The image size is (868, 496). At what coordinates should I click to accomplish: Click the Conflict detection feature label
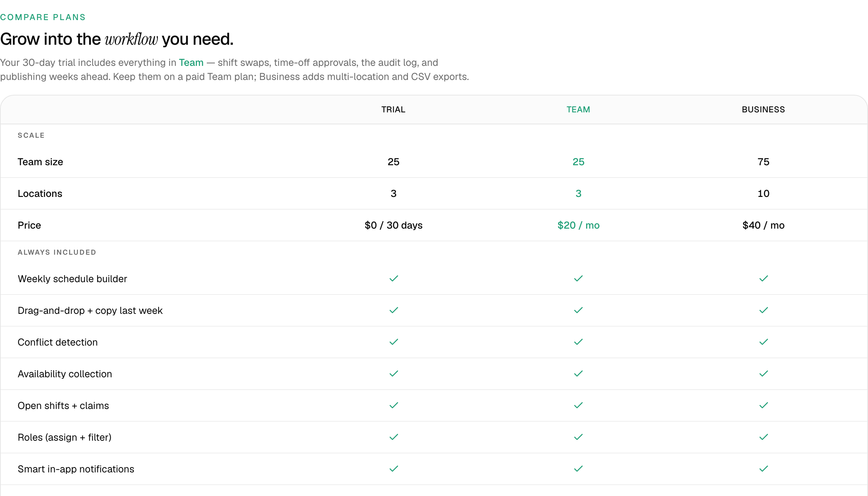[57, 342]
